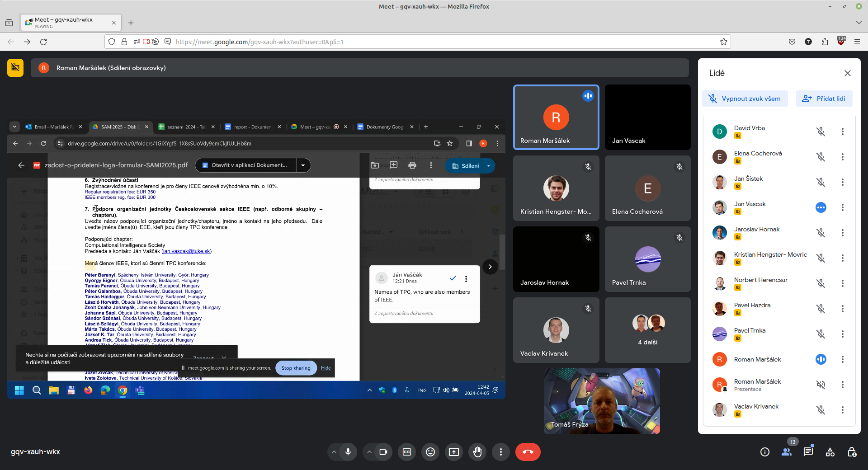868x470 pixels.
Task: Open host controls lock icon
Action: click(852, 452)
